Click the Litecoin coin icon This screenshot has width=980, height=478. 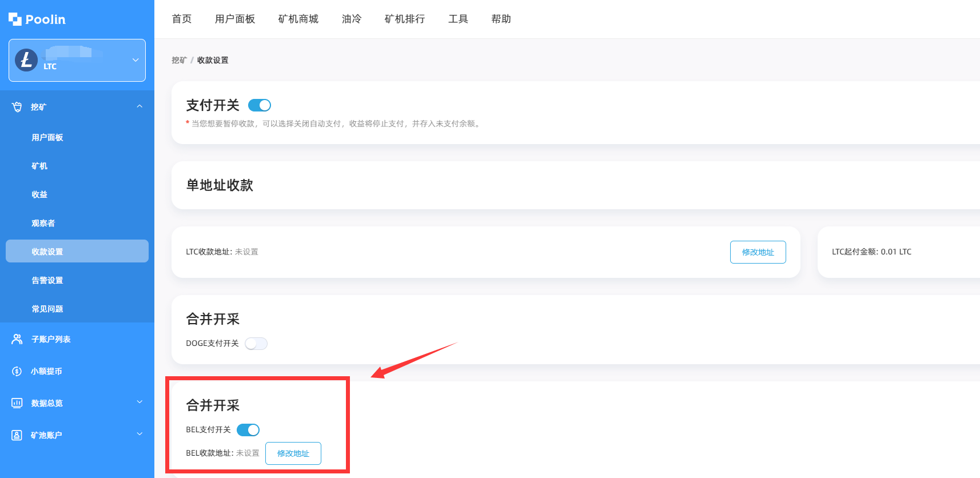click(x=26, y=59)
